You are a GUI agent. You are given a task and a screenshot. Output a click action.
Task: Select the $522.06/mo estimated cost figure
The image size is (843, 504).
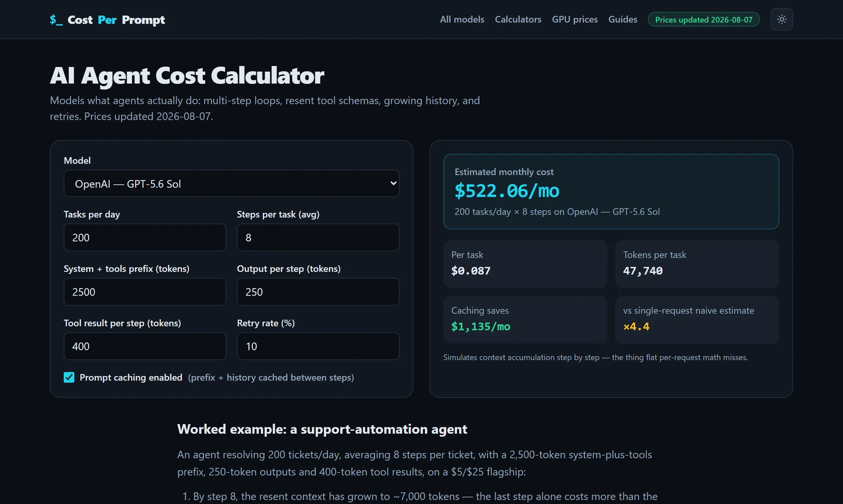(507, 191)
